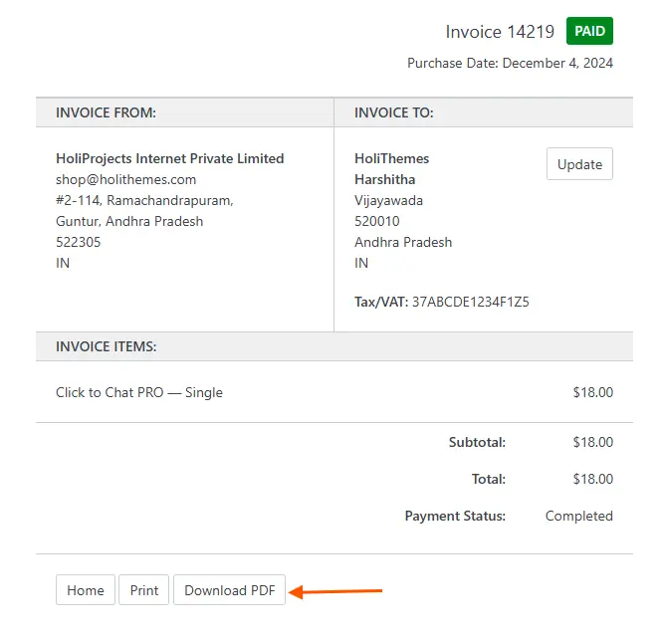The height and width of the screenshot is (644, 664).
Task: Click the Subtotal amount value
Action: (592, 442)
